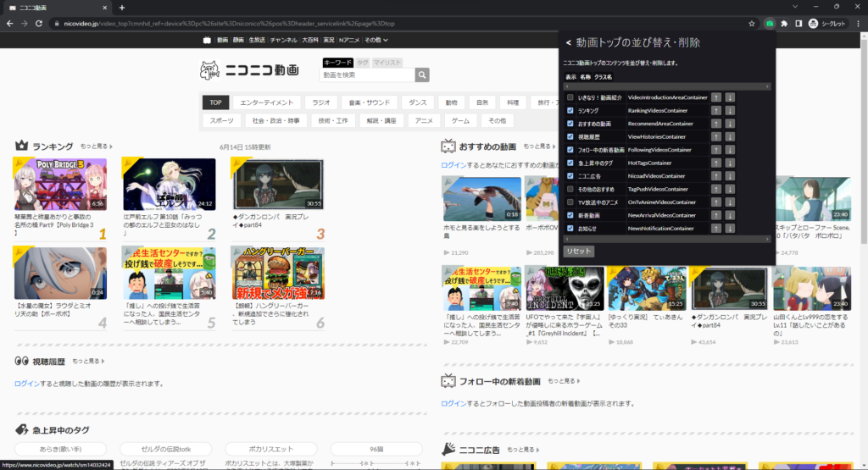Move フォロー中の新着動画 row up
This screenshot has height=470, width=868.
coord(716,150)
